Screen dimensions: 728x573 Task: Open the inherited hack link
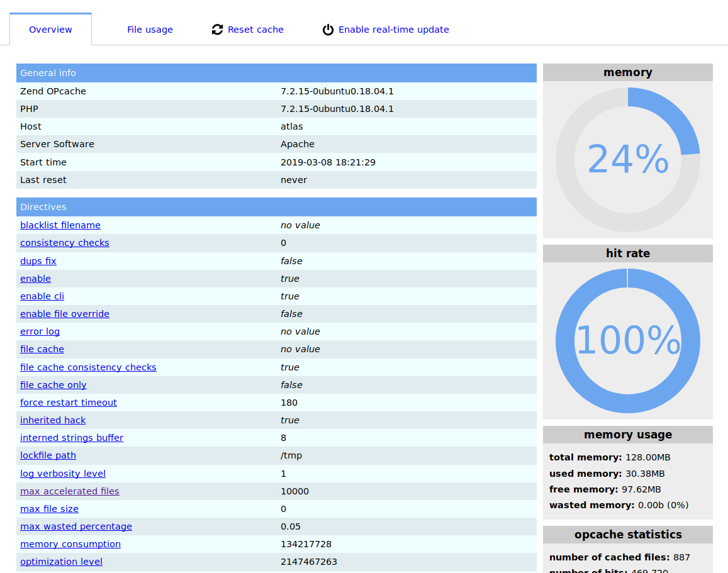pyautogui.click(x=53, y=420)
